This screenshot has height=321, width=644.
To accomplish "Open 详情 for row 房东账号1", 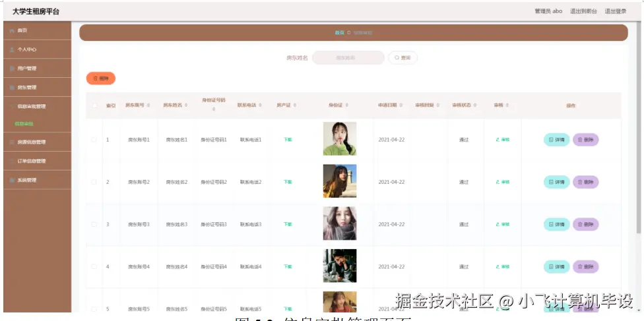I will click(556, 140).
